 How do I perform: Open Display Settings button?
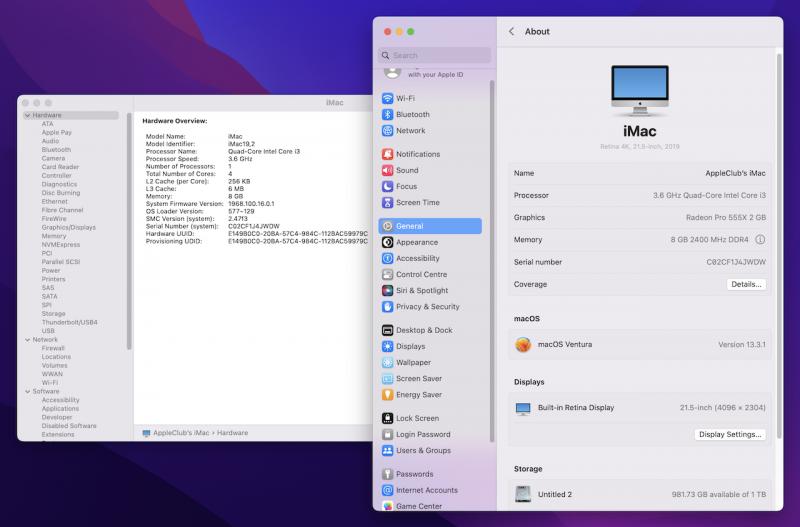(730, 434)
